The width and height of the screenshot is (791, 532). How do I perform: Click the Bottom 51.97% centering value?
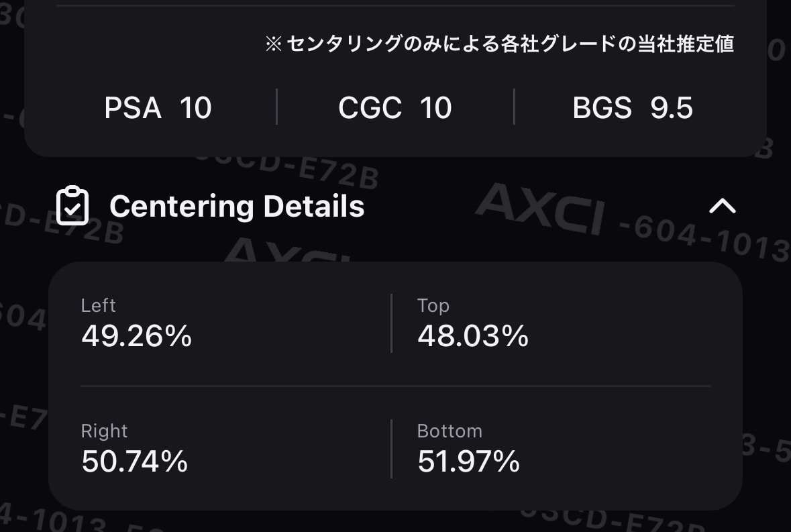click(469, 462)
